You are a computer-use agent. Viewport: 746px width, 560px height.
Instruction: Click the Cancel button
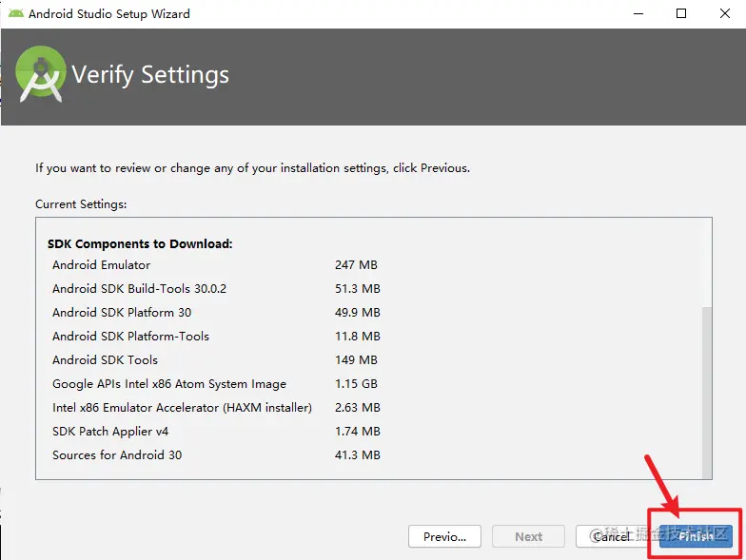(612, 536)
